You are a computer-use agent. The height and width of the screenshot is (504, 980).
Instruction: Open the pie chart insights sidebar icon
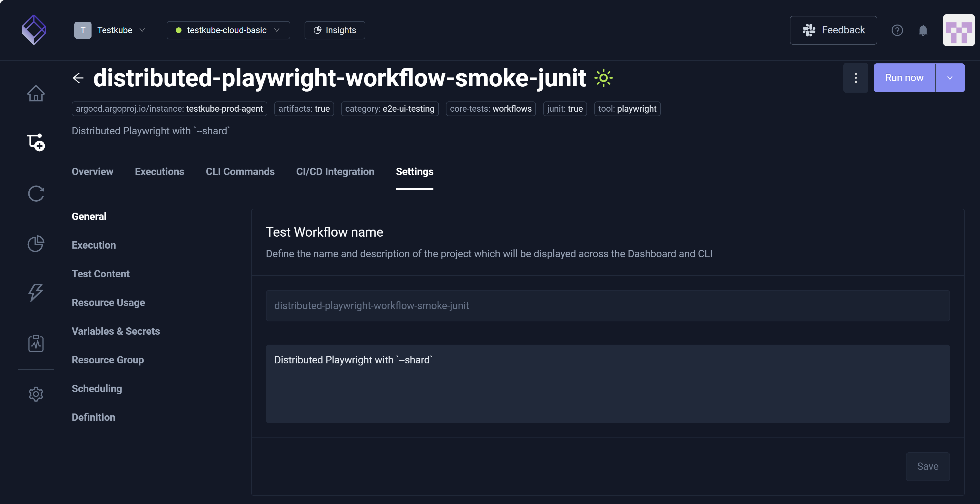coord(36,244)
